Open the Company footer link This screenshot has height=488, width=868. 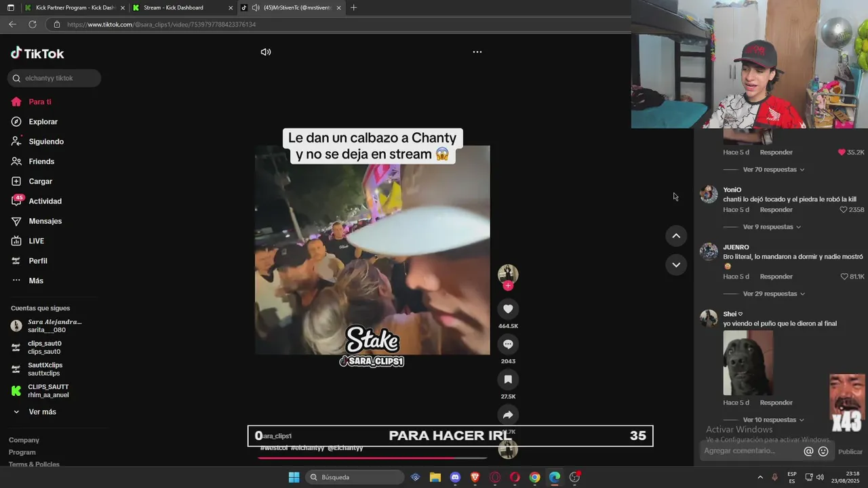coord(24,440)
